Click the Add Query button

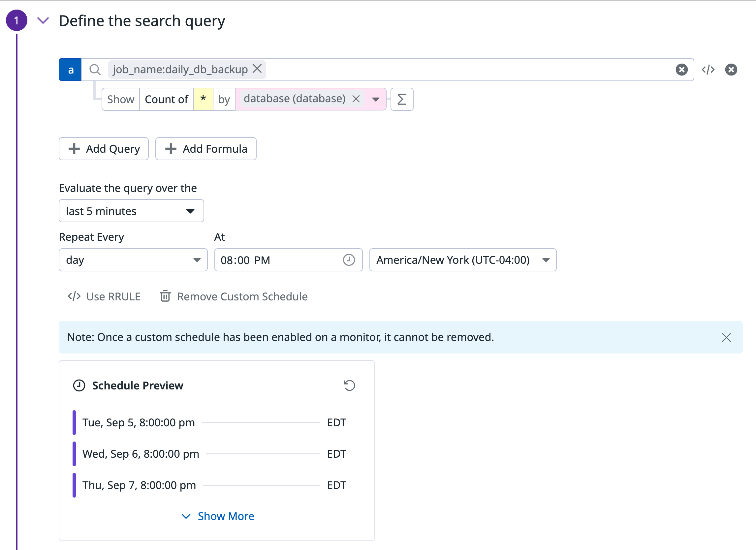104,149
